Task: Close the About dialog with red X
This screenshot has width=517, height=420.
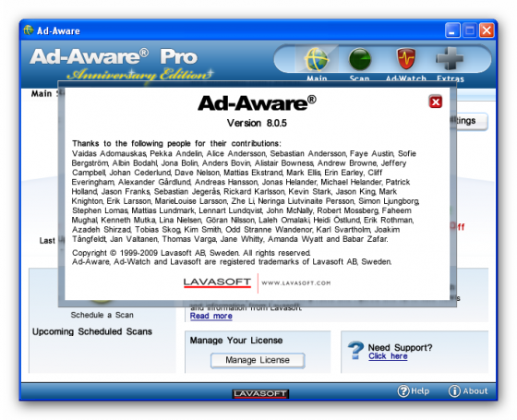Action: coord(435,102)
